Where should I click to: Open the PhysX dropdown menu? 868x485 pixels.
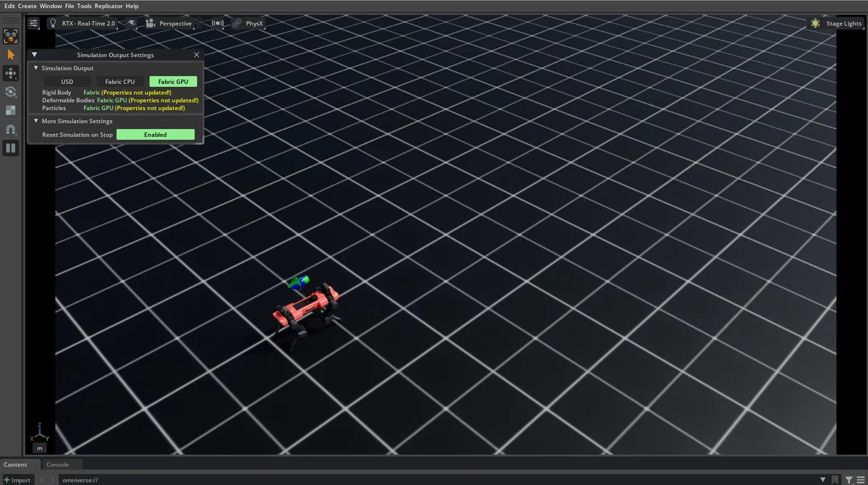(x=255, y=23)
